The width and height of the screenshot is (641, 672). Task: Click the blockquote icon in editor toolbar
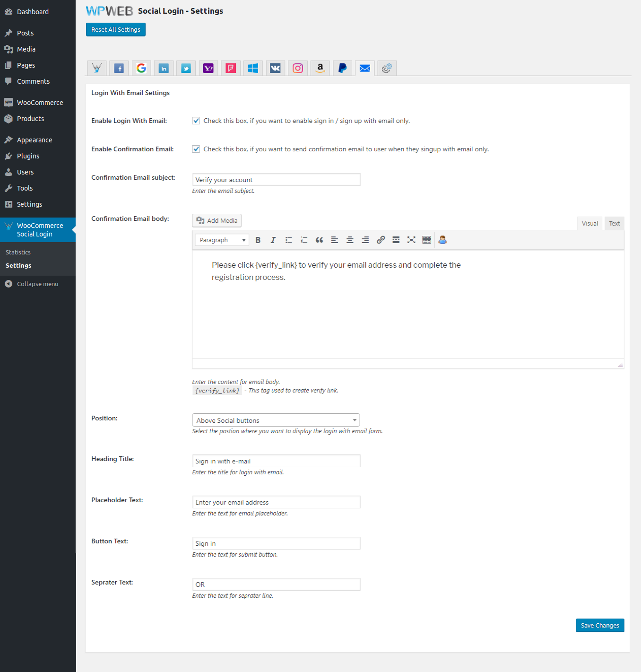coord(320,240)
